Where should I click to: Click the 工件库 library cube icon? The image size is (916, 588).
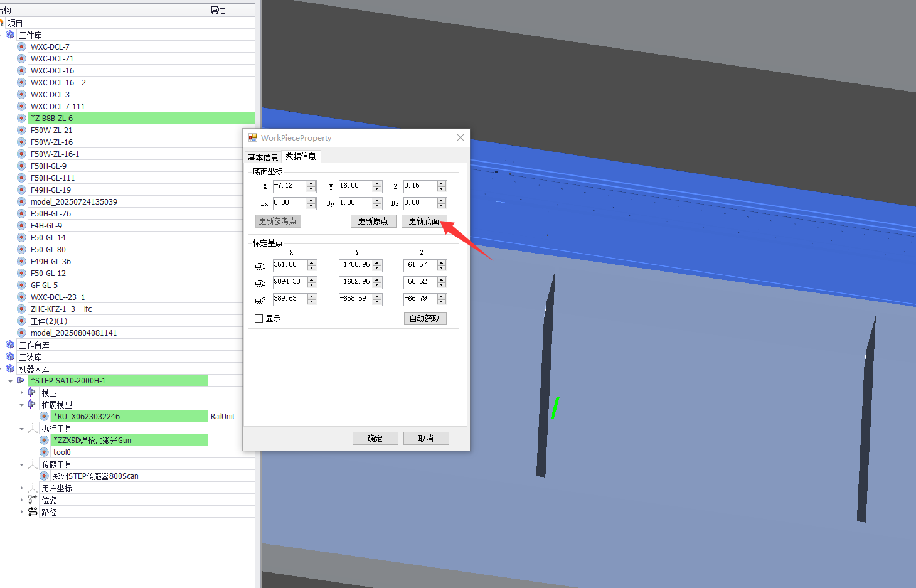point(10,35)
